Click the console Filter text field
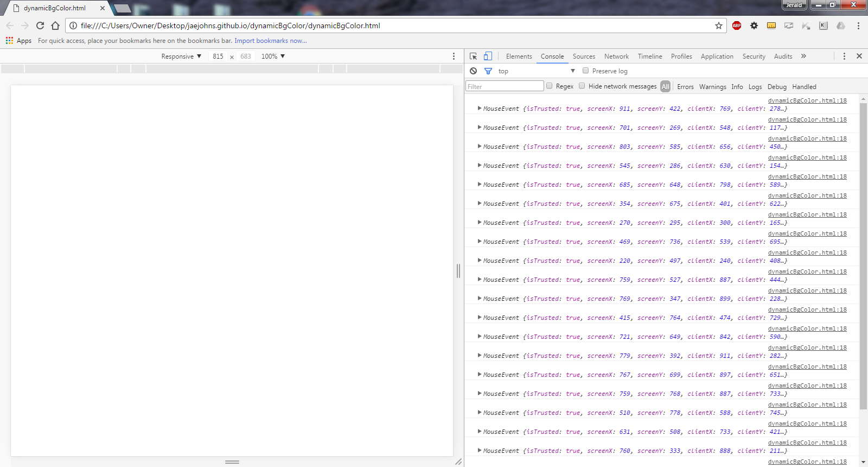 point(505,86)
